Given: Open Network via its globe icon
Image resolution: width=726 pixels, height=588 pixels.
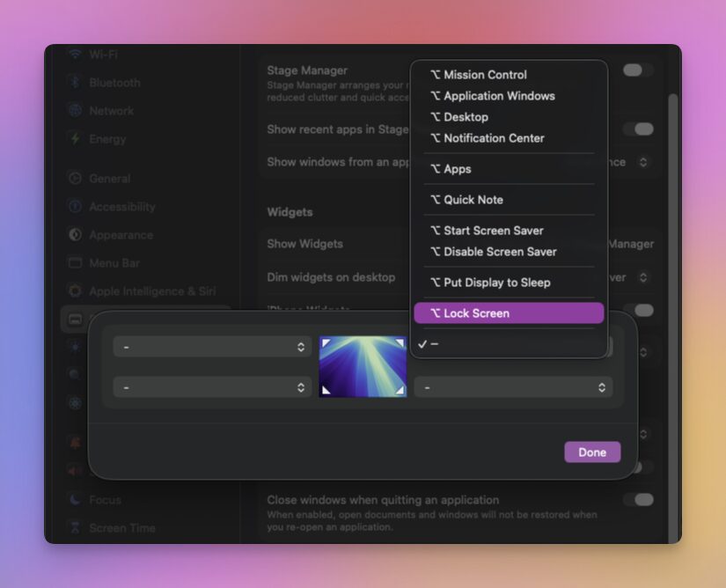Looking at the screenshot, I should (x=75, y=111).
